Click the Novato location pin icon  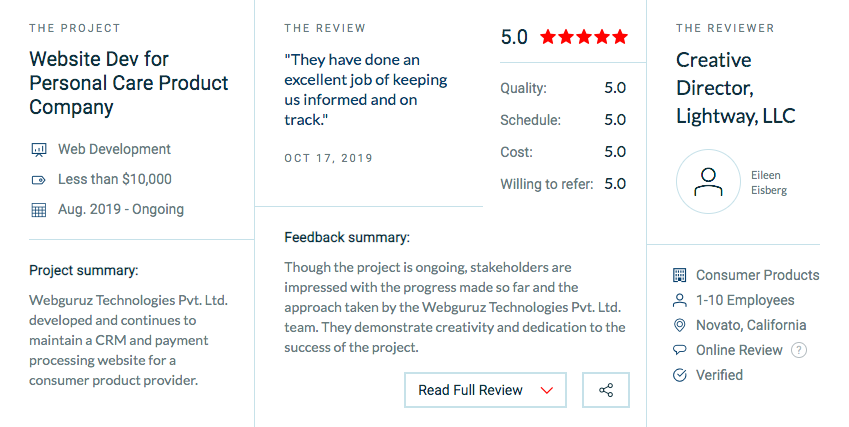click(x=680, y=325)
